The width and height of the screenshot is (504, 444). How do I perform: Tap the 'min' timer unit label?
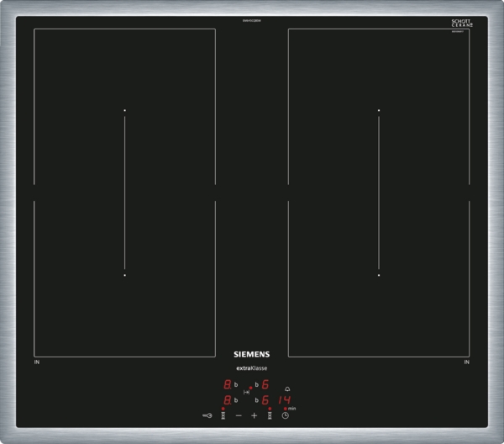click(x=291, y=409)
